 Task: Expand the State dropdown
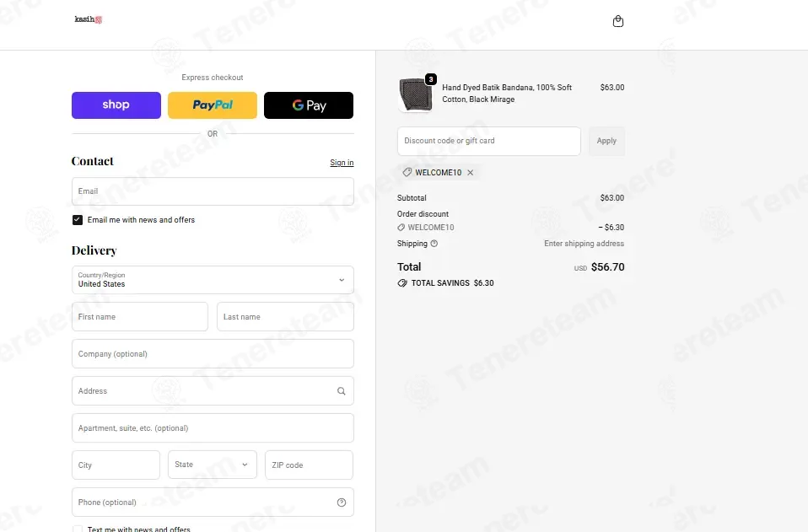pos(213,465)
